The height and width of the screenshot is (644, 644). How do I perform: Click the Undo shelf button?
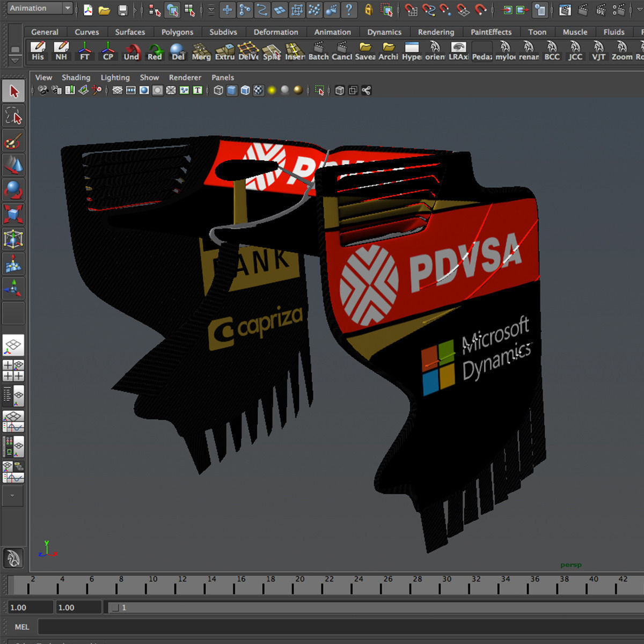point(131,52)
